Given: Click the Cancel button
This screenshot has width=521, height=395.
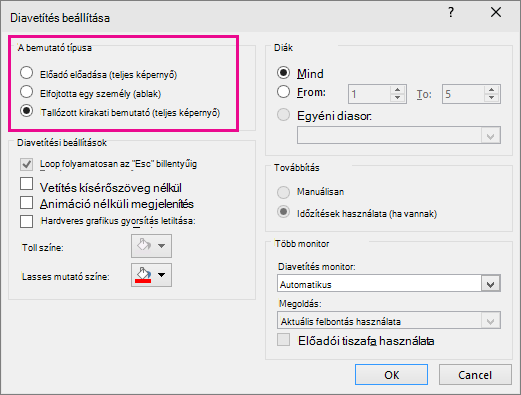Looking at the screenshot, I should click(x=475, y=375).
